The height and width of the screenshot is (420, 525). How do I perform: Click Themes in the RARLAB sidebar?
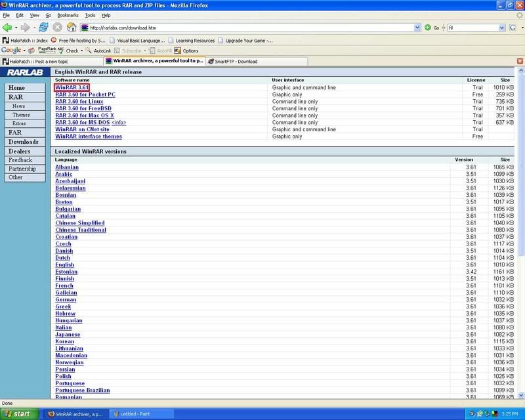[x=25, y=115]
